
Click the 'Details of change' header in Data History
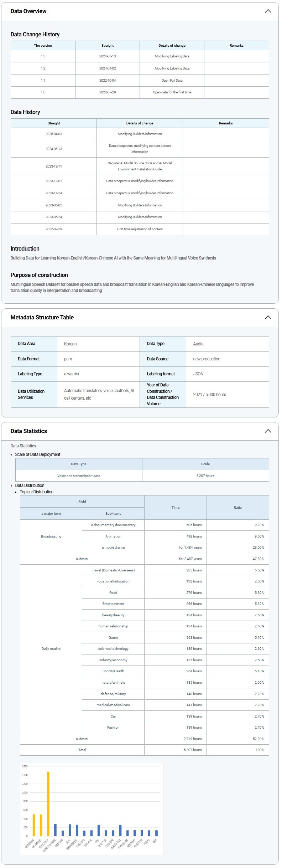click(140, 123)
